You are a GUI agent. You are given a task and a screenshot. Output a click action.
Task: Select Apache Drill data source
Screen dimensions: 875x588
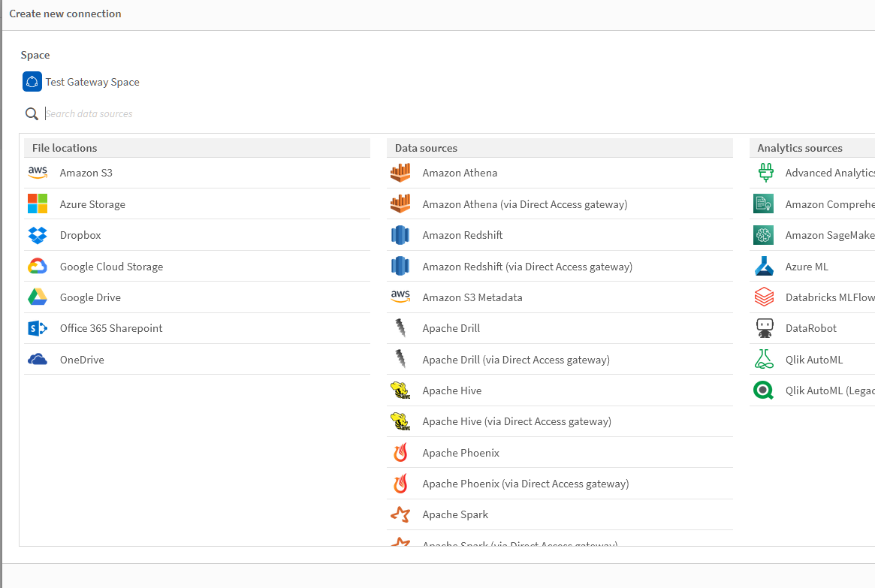[451, 328]
